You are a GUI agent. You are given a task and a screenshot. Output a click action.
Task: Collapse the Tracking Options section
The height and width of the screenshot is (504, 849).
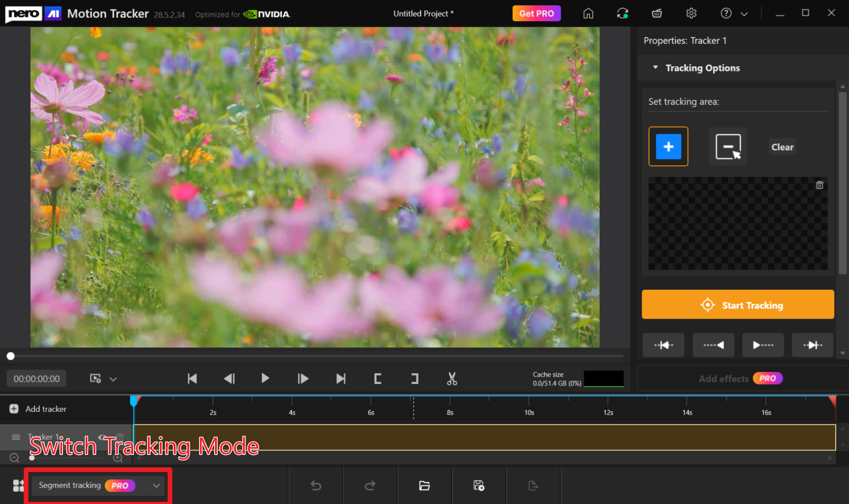(x=655, y=68)
